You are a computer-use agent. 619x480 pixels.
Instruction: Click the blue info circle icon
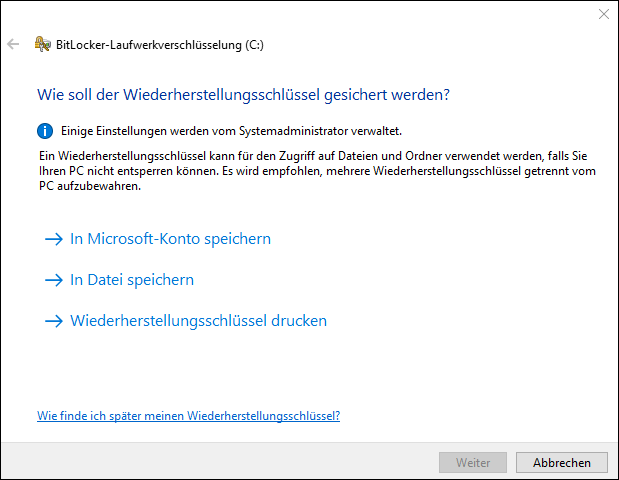coord(45,131)
